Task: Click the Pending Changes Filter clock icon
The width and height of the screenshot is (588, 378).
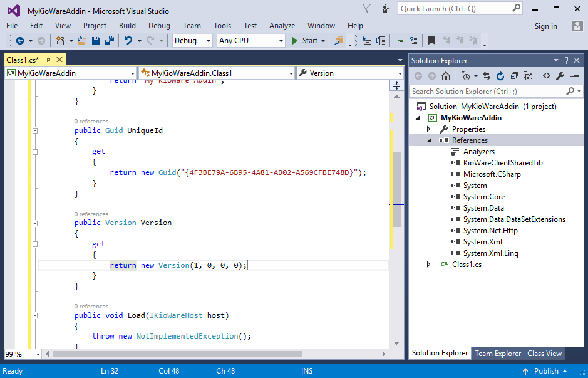Action: click(466, 76)
